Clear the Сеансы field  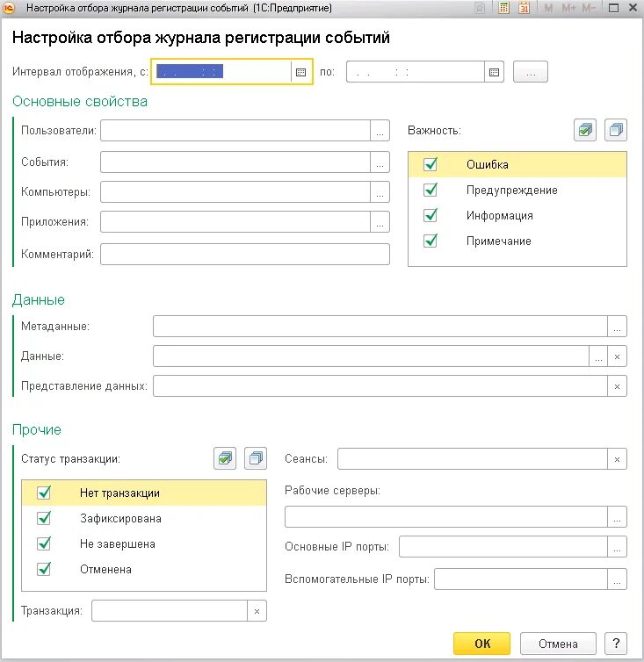pyautogui.click(x=617, y=459)
